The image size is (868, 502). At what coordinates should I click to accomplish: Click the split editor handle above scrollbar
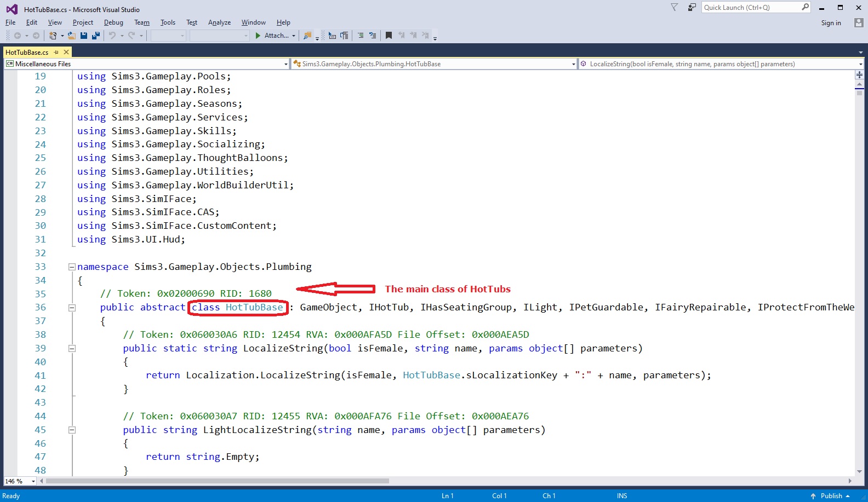(x=859, y=74)
